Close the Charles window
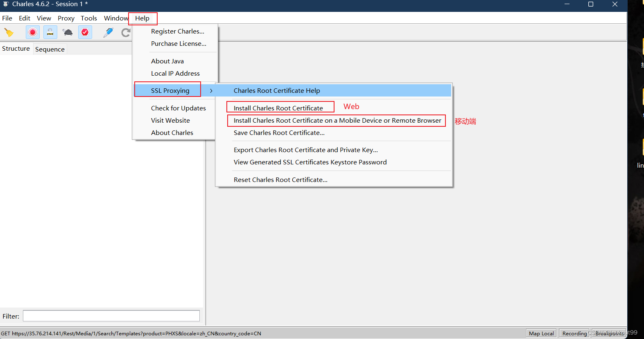Screen dimensions: 644x339 (615, 4)
